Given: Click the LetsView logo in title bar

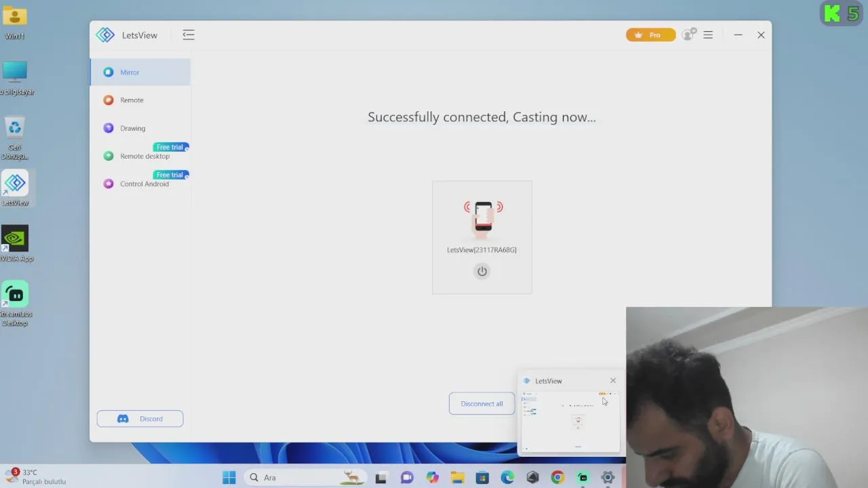Looking at the screenshot, I should [x=105, y=35].
